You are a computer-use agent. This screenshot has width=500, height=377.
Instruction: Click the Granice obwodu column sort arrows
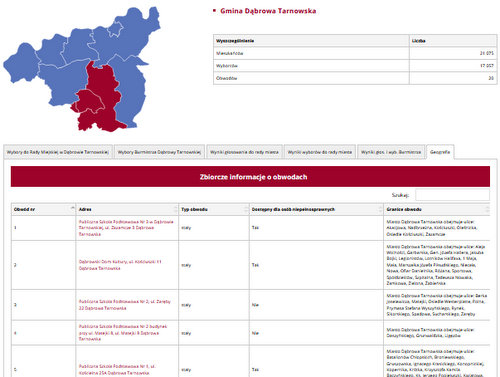[487, 209]
